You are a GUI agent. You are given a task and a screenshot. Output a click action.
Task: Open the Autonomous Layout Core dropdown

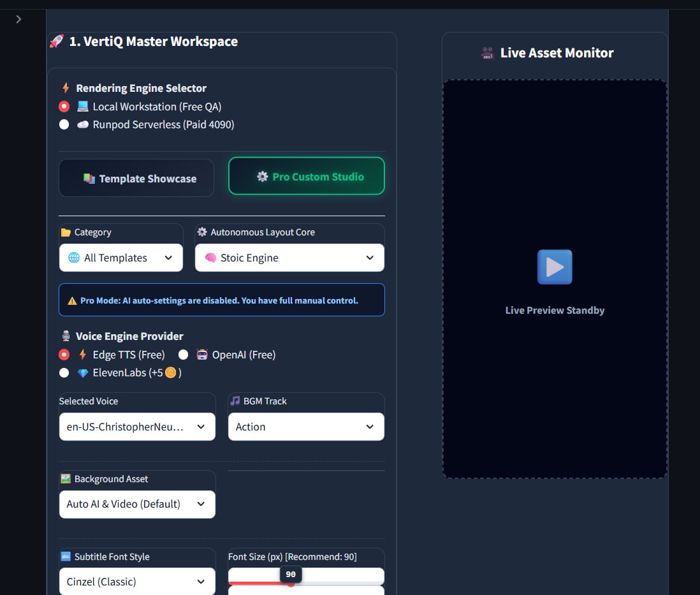[x=289, y=257]
